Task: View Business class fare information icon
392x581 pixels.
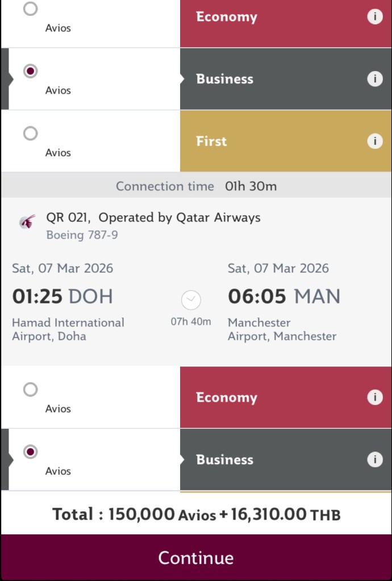Action: (x=375, y=79)
